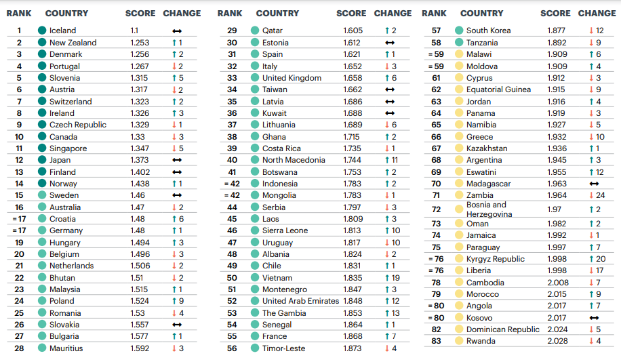Click the up arrow in North Macedonia's row
Viewport: 621px width, 364px height.
(x=387, y=160)
